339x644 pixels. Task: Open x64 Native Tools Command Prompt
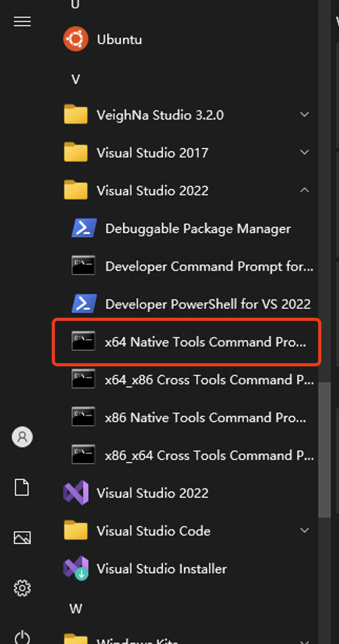click(187, 342)
